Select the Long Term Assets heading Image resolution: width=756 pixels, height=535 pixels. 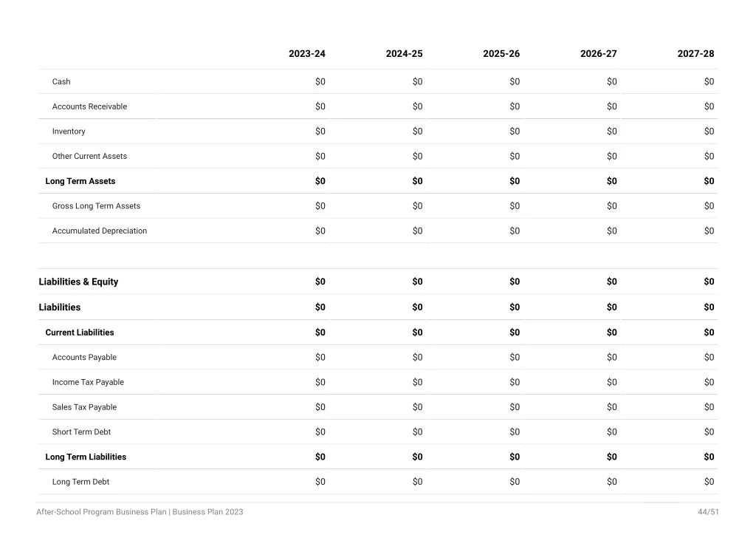[80, 181]
